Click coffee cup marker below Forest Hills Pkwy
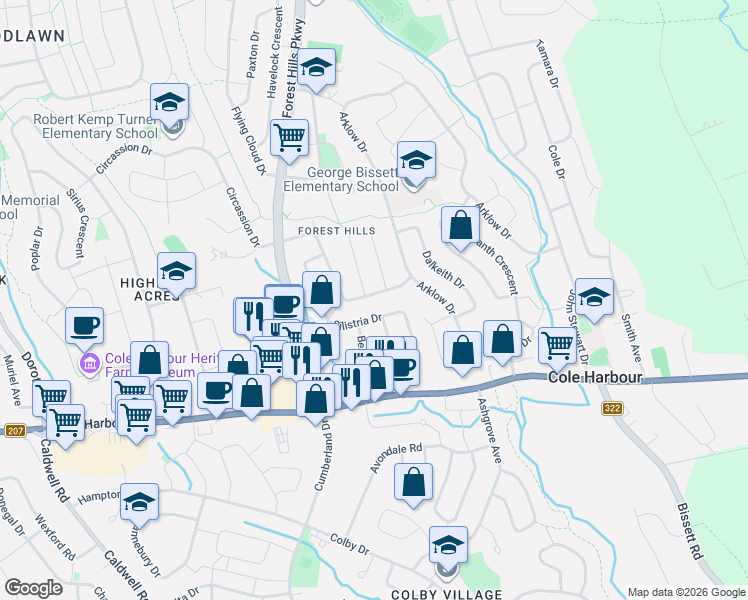Screen dimensions: 748x600 click(x=284, y=302)
